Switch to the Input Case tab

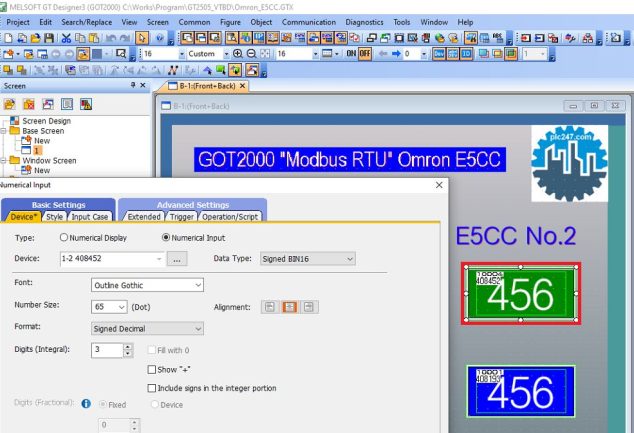pyautogui.click(x=90, y=217)
